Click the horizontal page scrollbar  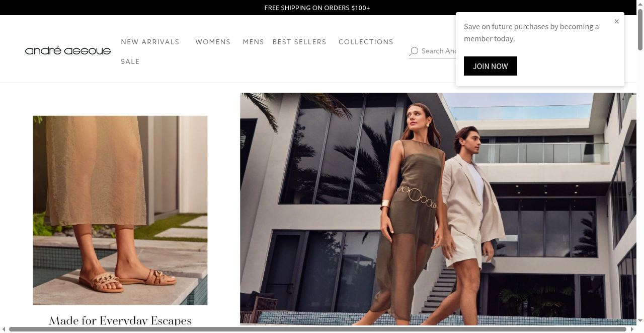pos(317,329)
